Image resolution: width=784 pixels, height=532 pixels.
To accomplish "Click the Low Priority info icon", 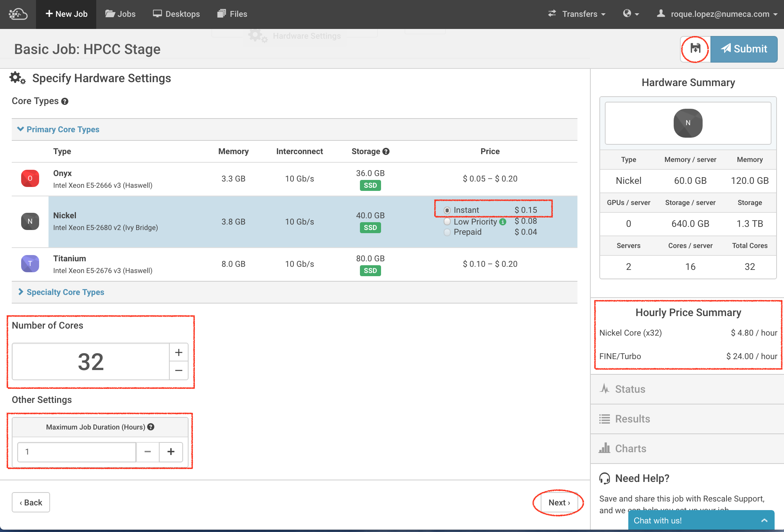I will (x=503, y=222).
